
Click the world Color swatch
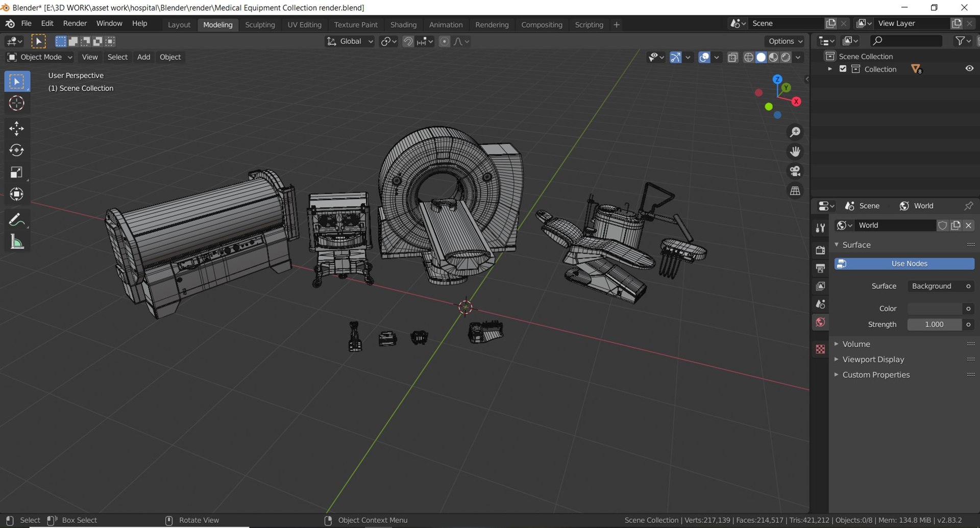(934, 309)
